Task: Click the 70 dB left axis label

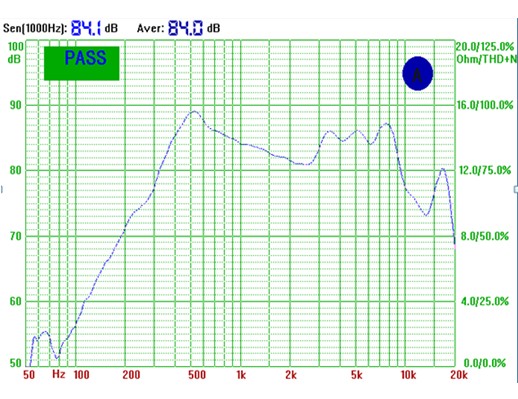Action: click(15, 236)
